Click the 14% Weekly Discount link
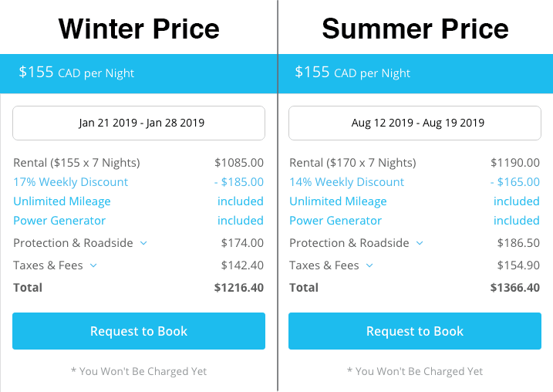 [x=346, y=182]
